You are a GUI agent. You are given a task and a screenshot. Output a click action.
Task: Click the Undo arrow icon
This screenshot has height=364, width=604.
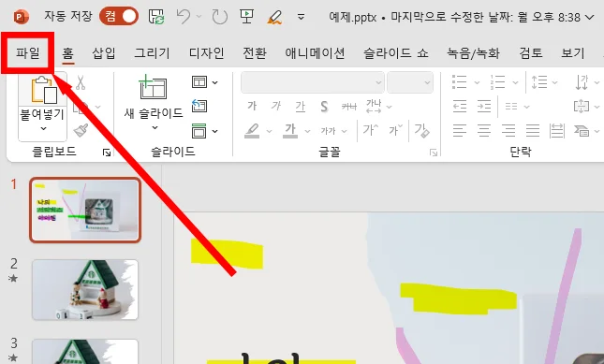pos(183,17)
